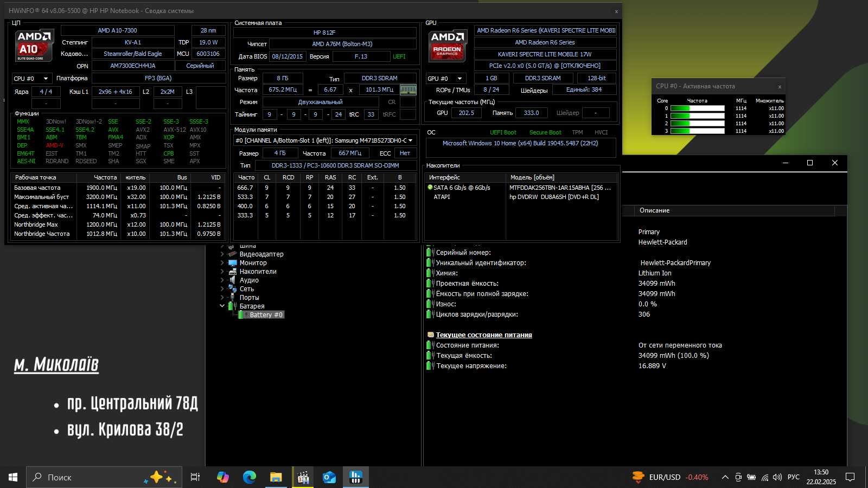Click the Сеть network icon in tree
Screen dimensions: 868x488
(x=233, y=288)
